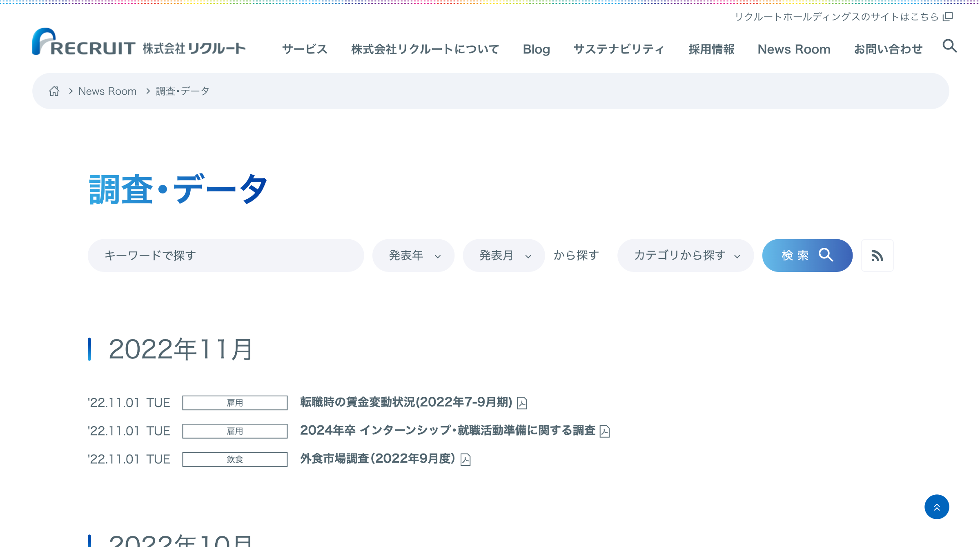This screenshot has width=980, height=547.
Task: Open the カテゴリから探す dropdown
Action: coord(685,256)
